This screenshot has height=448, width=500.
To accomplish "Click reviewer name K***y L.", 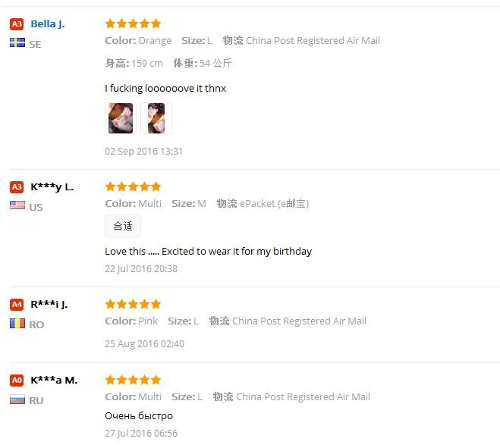I will 52,187.
